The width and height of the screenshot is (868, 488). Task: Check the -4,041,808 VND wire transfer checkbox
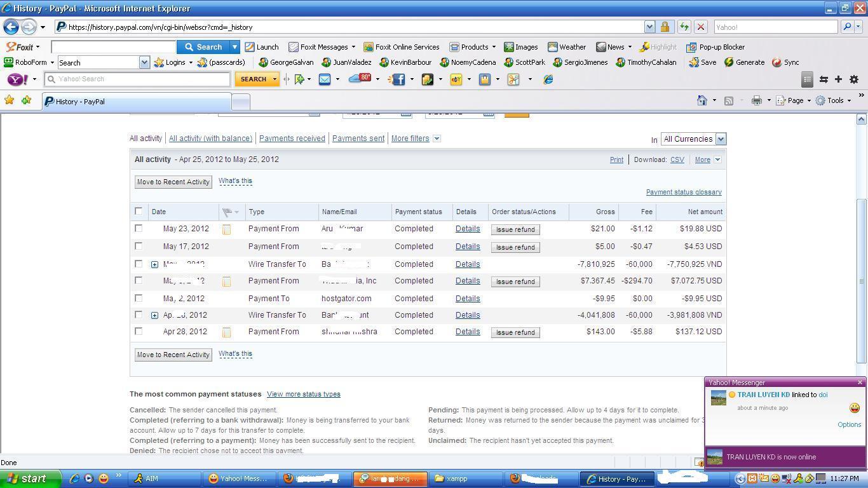pyautogui.click(x=139, y=315)
